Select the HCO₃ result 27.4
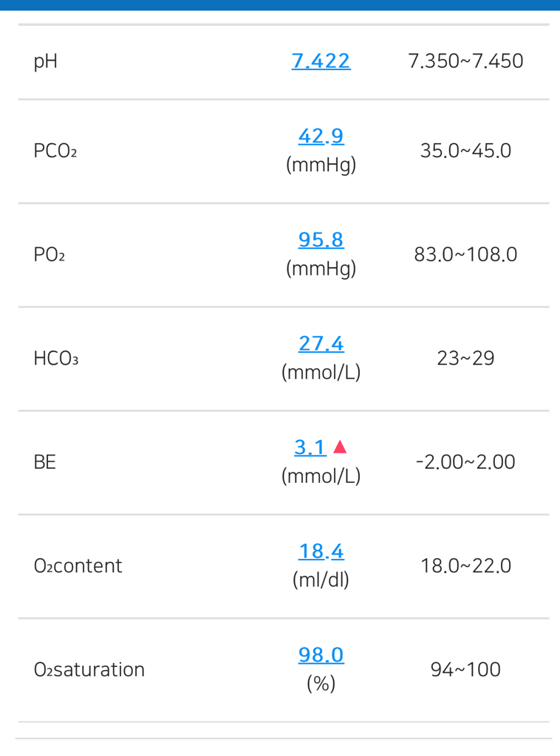The width and height of the screenshot is (560, 756). pos(321,344)
